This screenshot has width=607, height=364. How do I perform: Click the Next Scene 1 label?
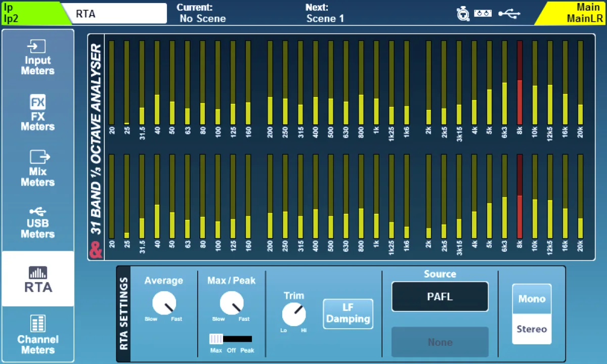click(325, 13)
